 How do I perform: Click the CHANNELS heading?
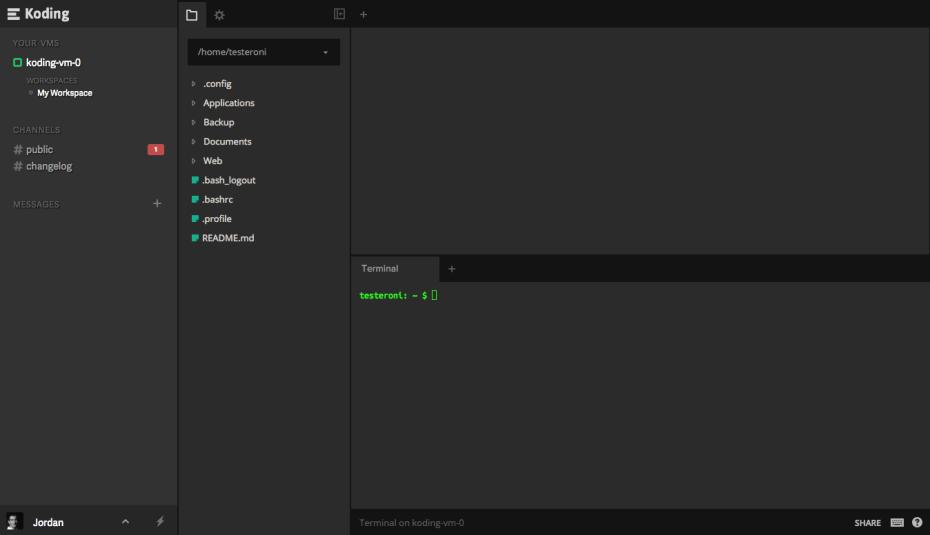click(x=36, y=130)
